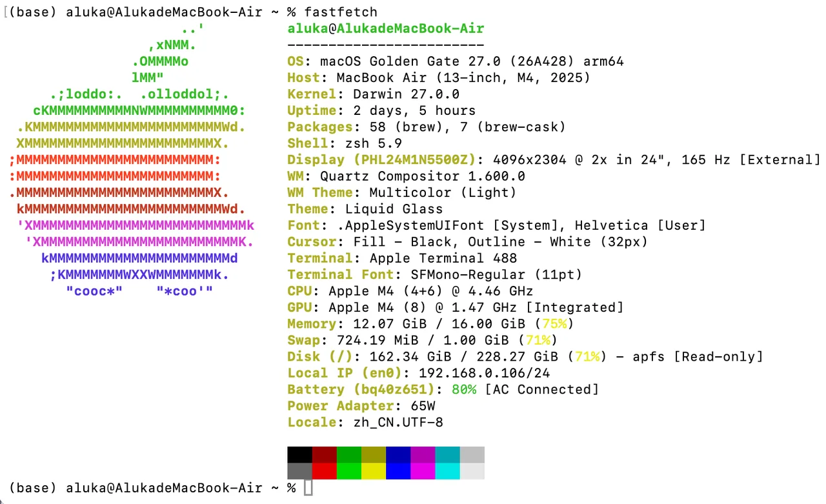Click the yellow "75%" memory percentage
Viewport: 826px width, 504px height.
554,324
